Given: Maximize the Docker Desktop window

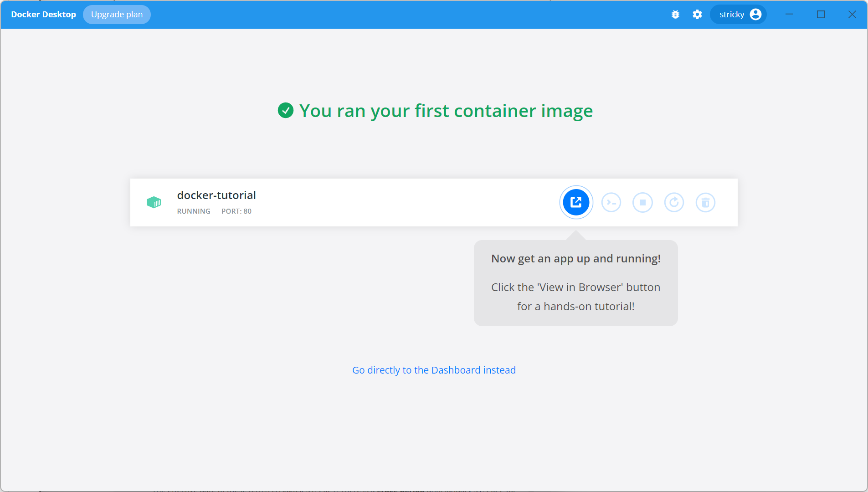Looking at the screenshot, I should pyautogui.click(x=821, y=15).
